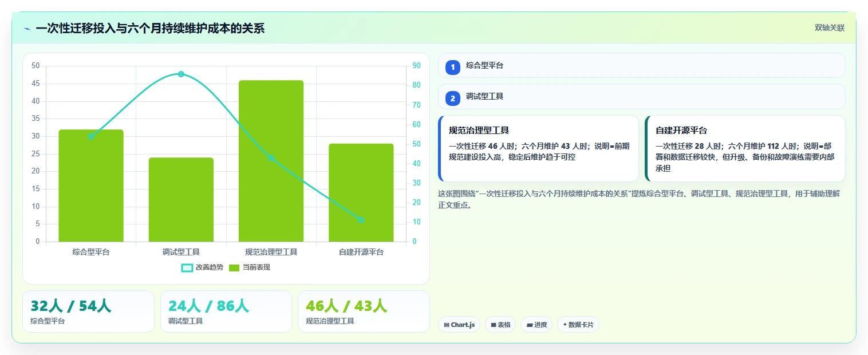The width and height of the screenshot is (868, 355).
Task: Click the trend line point on 综合型平台 bar
Action: 91,136
